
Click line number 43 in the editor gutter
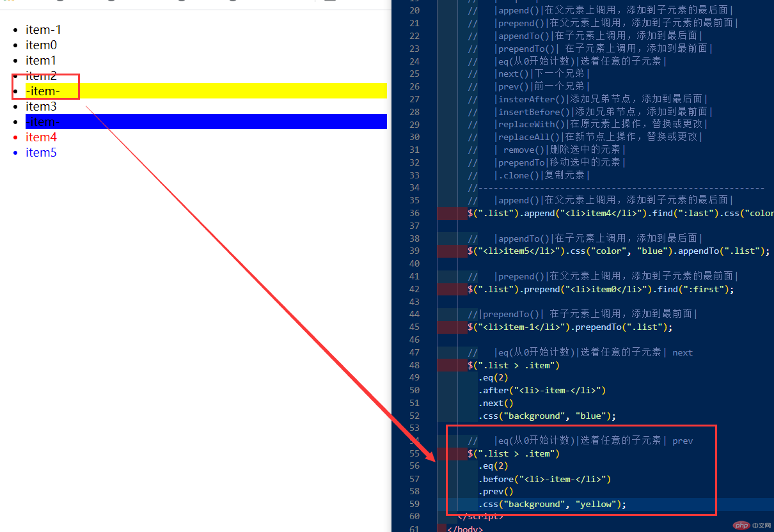coord(415,302)
